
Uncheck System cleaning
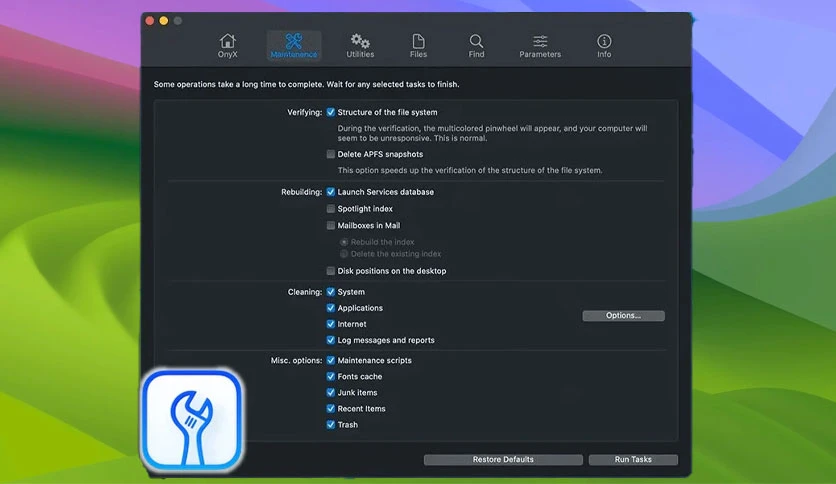331,292
